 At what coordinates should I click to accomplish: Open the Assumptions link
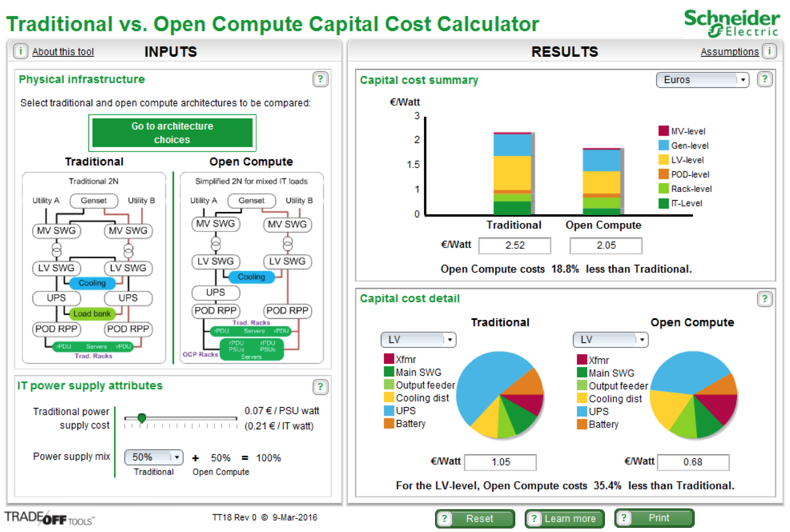729,52
